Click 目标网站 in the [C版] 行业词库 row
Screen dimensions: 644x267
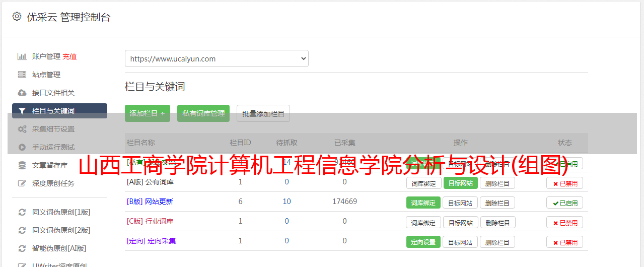pos(460,222)
